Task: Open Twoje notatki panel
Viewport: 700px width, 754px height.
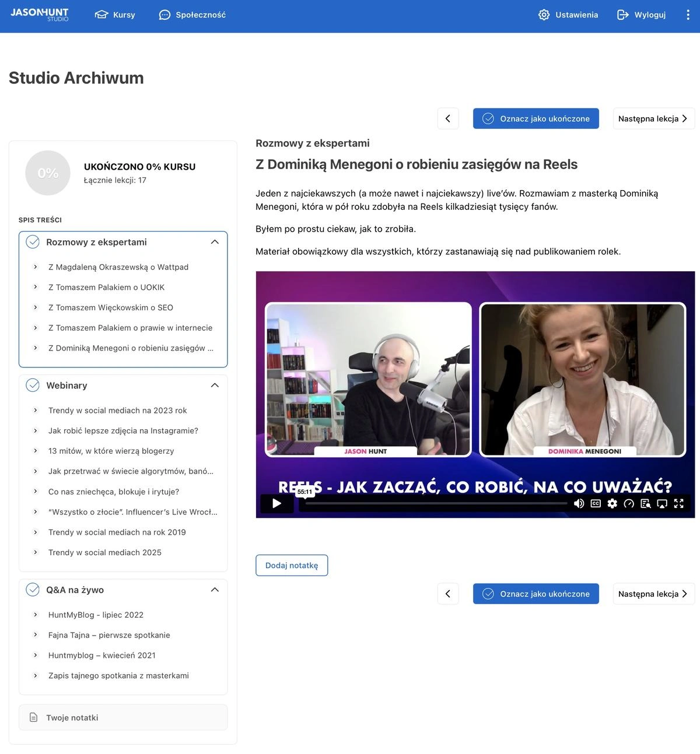Action: tap(123, 717)
